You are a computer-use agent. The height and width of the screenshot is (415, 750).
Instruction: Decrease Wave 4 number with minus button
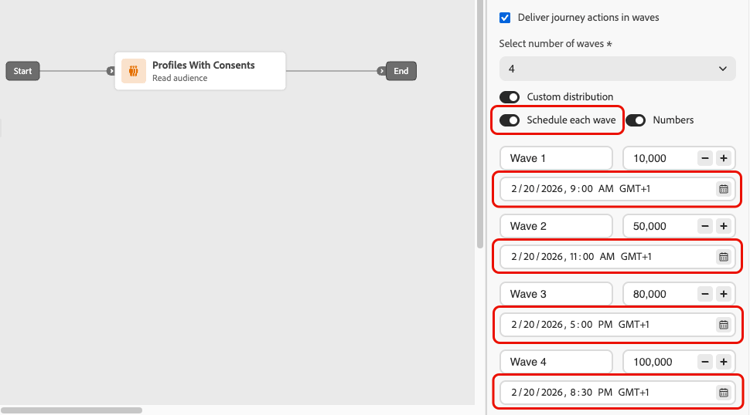pos(705,362)
